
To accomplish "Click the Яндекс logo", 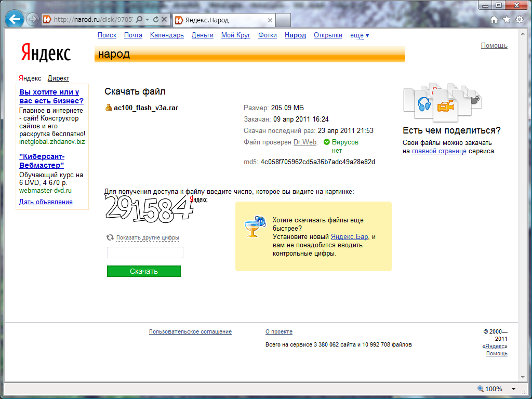I will (46, 54).
